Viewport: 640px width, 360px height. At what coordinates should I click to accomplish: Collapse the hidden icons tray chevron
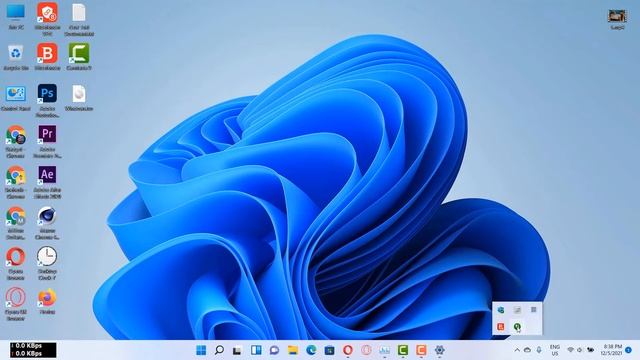(517, 350)
